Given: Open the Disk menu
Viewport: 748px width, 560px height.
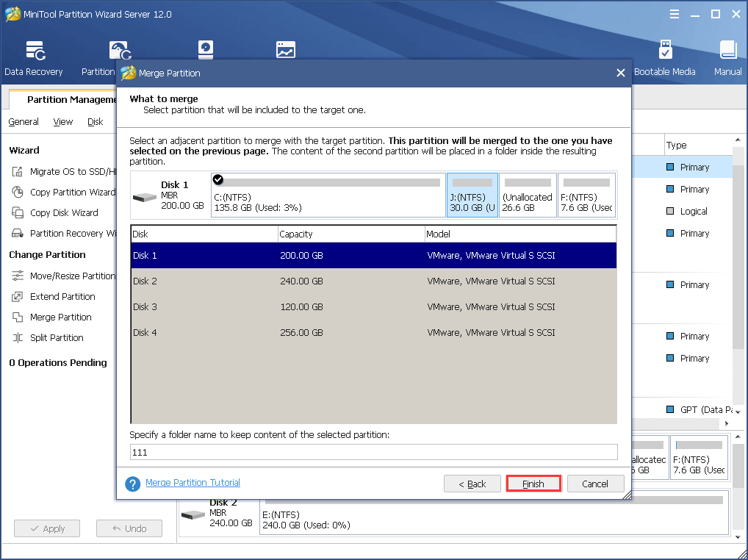Looking at the screenshot, I should click(x=96, y=122).
